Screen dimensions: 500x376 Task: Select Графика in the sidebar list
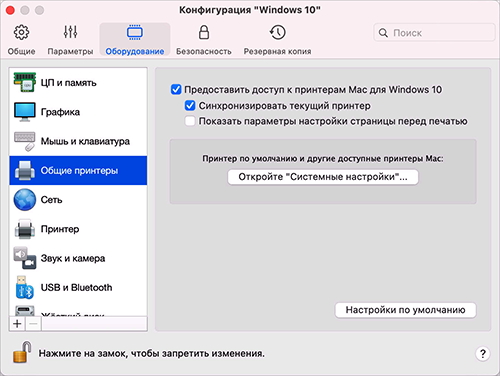(78, 112)
